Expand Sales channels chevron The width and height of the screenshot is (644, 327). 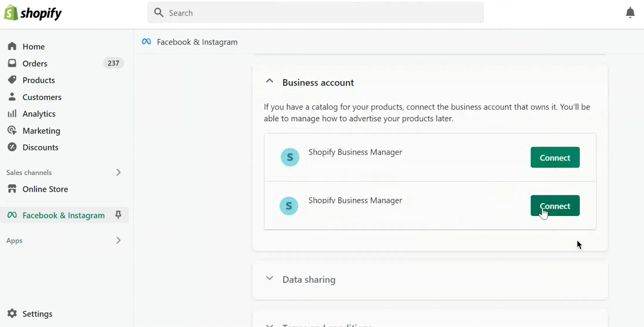point(118,172)
